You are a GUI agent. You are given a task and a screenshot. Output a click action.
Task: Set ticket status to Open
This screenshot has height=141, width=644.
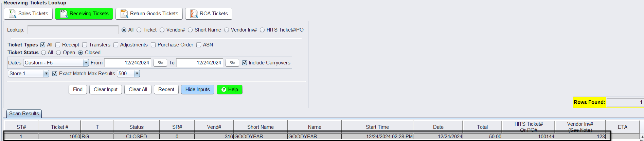pyautogui.click(x=58, y=53)
